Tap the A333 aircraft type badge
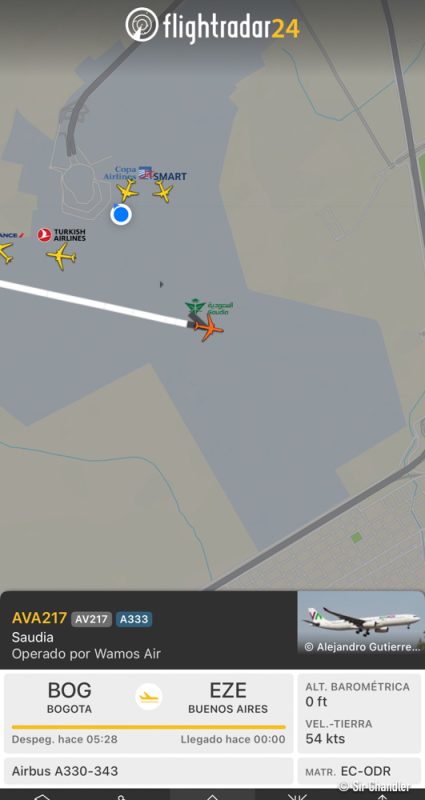Screen dimensions: 425x800 134,619
